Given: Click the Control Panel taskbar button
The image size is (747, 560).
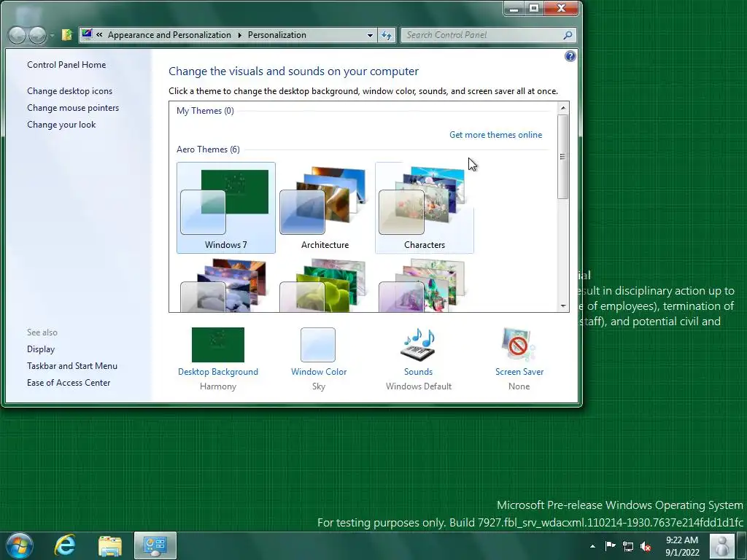Looking at the screenshot, I should point(155,545).
